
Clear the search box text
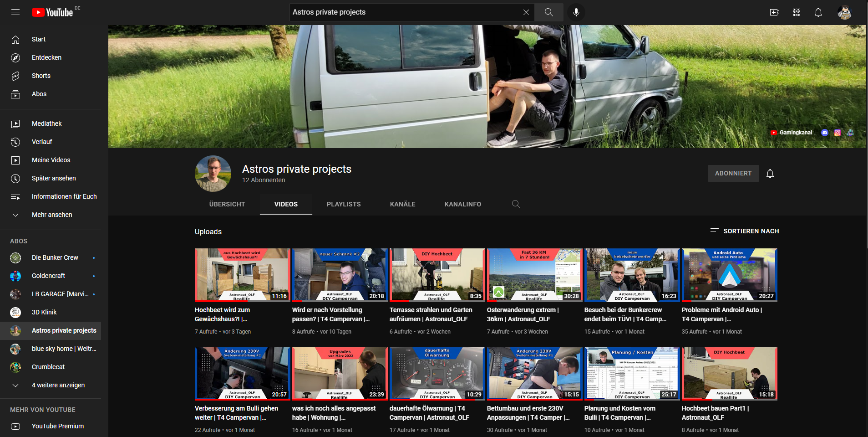526,12
